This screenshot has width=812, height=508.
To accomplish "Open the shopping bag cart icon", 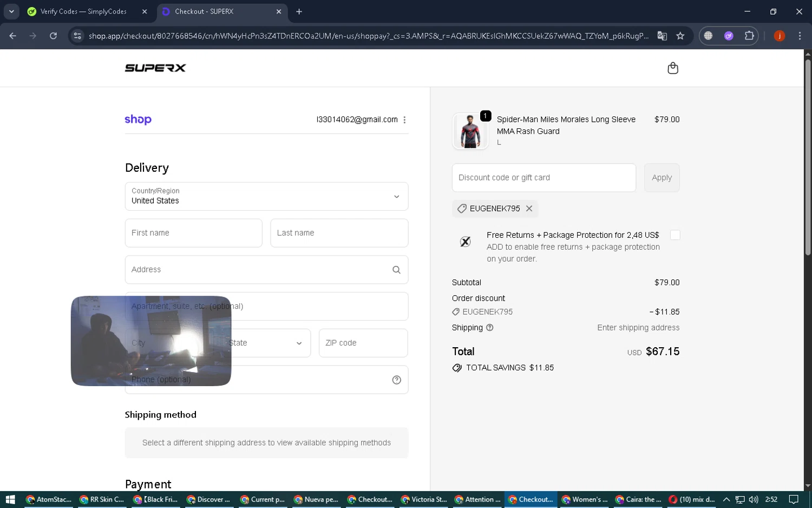I will point(673,68).
